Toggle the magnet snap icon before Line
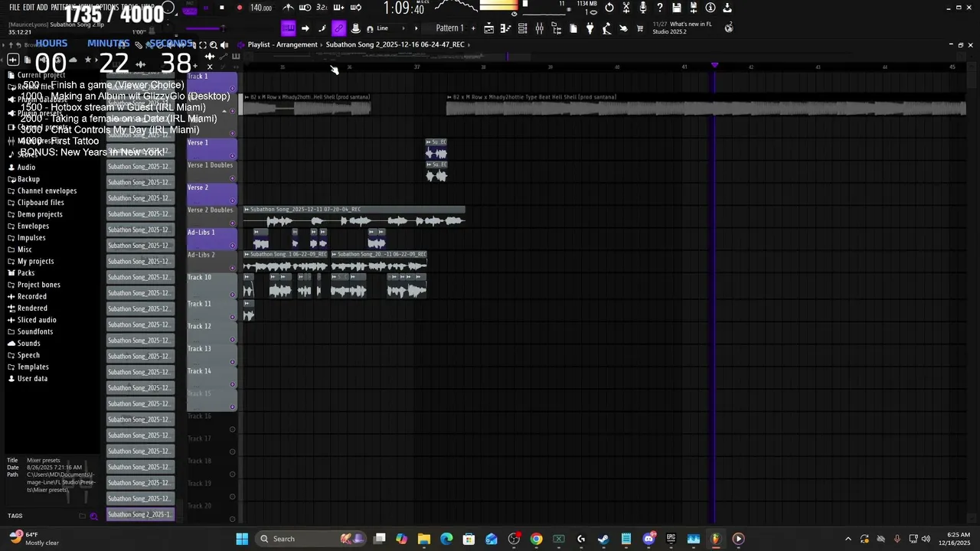Viewport: 980px width, 551px height. [x=370, y=28]
